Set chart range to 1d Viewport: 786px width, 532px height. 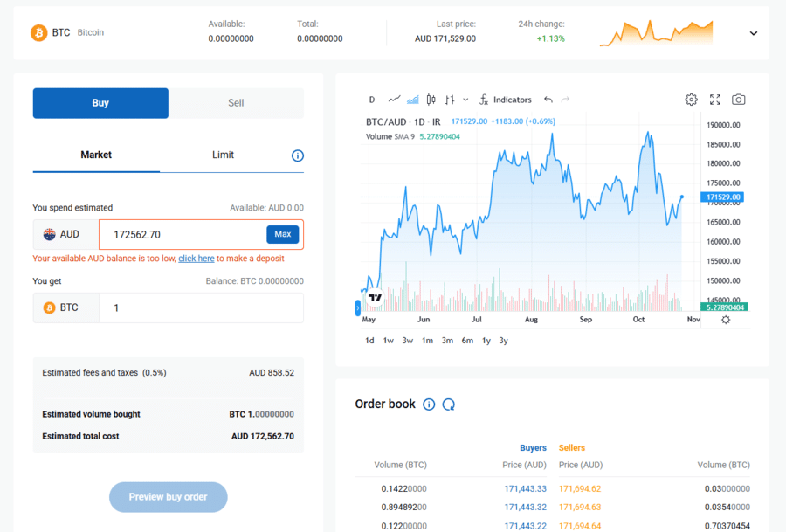(x=369, y=341)
